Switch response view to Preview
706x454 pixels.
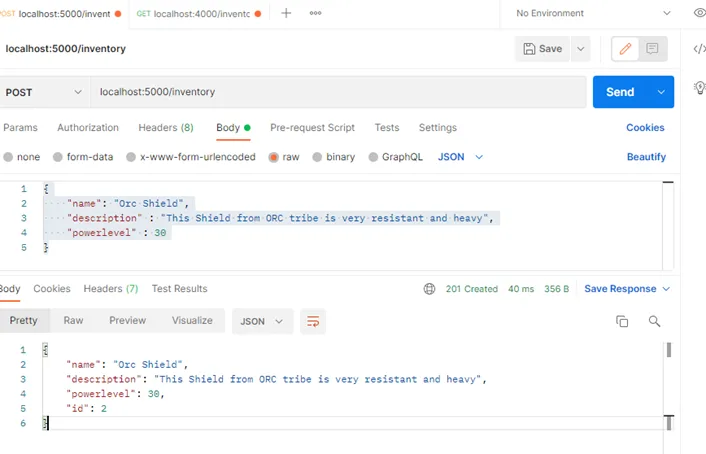tap(127, 320)
